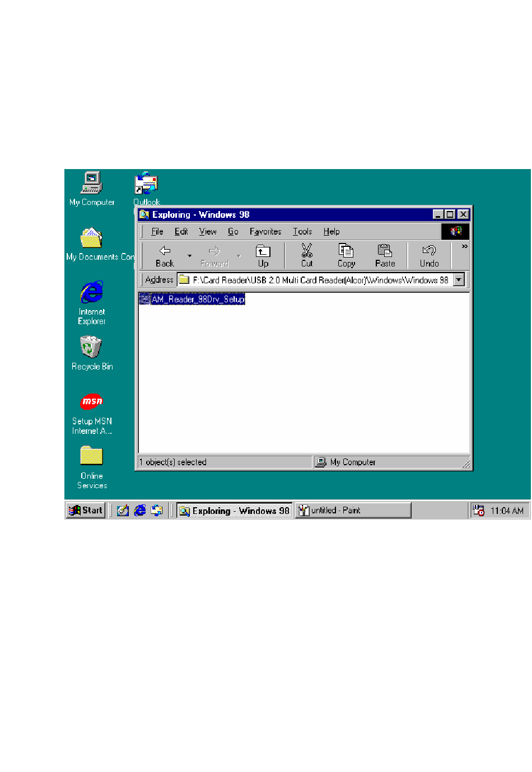Minimize the Exploring window

[x=438, y=214]
